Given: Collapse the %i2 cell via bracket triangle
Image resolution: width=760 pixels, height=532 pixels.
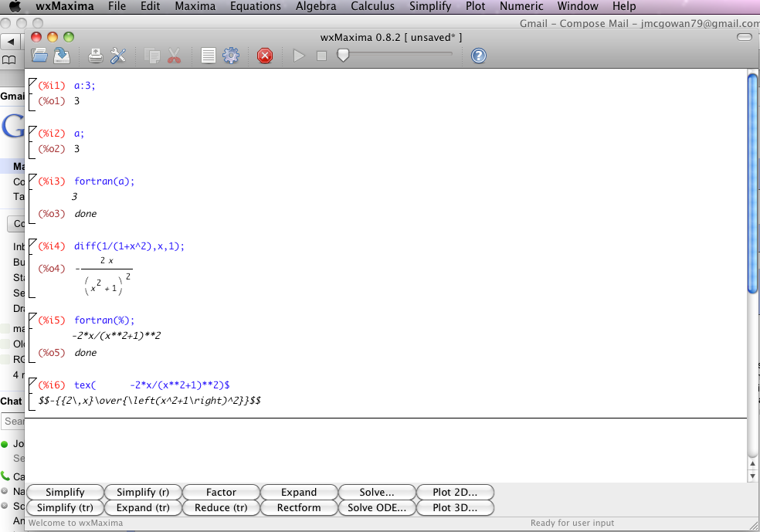Looking at the screenshot, I should pyautogui.click(x=32, y=130).
